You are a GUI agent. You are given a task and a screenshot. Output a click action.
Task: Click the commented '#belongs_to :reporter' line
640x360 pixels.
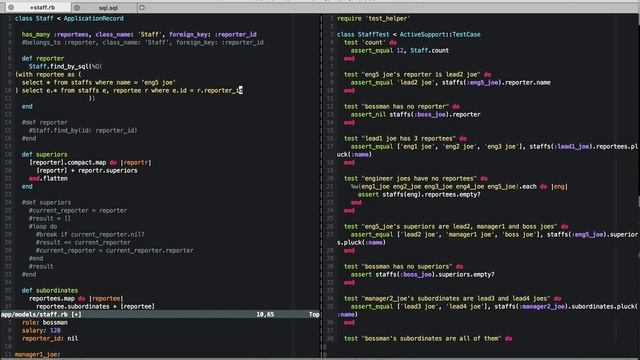point(142,42)
